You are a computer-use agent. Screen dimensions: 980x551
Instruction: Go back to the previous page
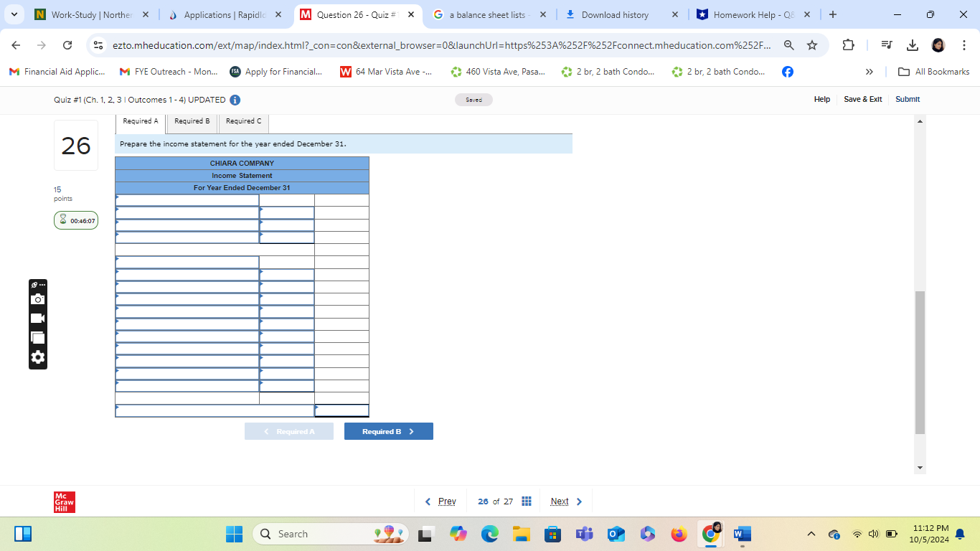point(17,45)
